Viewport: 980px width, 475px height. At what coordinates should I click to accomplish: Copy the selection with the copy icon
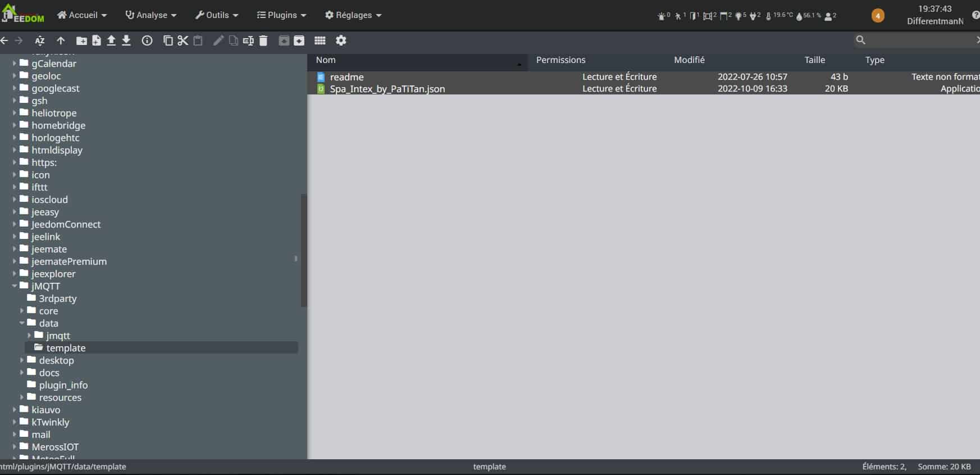coord(168,40)
